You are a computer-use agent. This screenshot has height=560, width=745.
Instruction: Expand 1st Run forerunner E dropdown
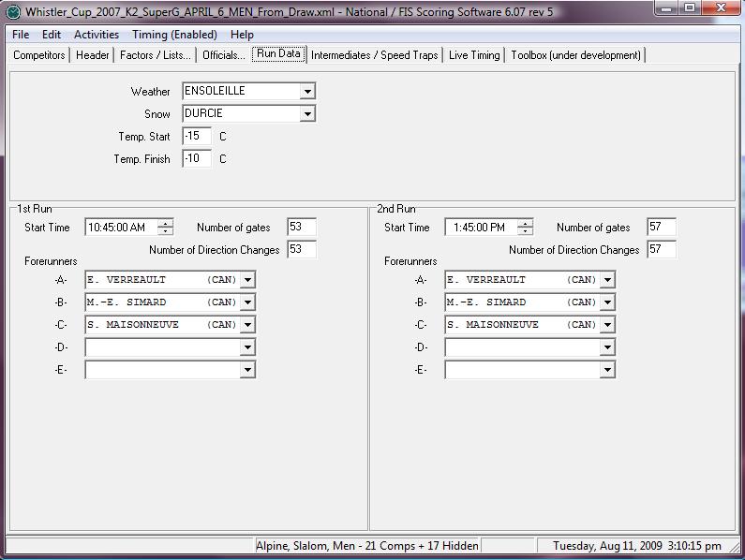(247, 370)
